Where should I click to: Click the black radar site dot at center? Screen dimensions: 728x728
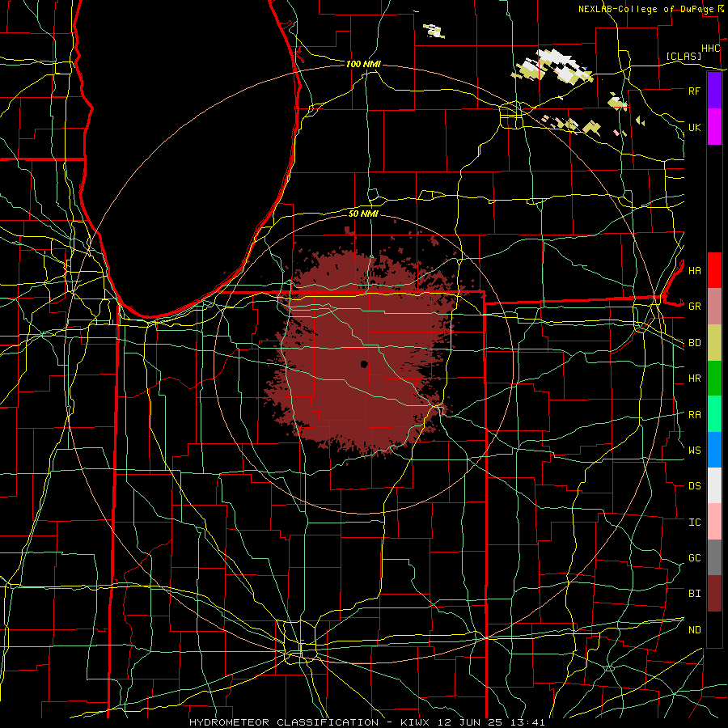point(364,364)
